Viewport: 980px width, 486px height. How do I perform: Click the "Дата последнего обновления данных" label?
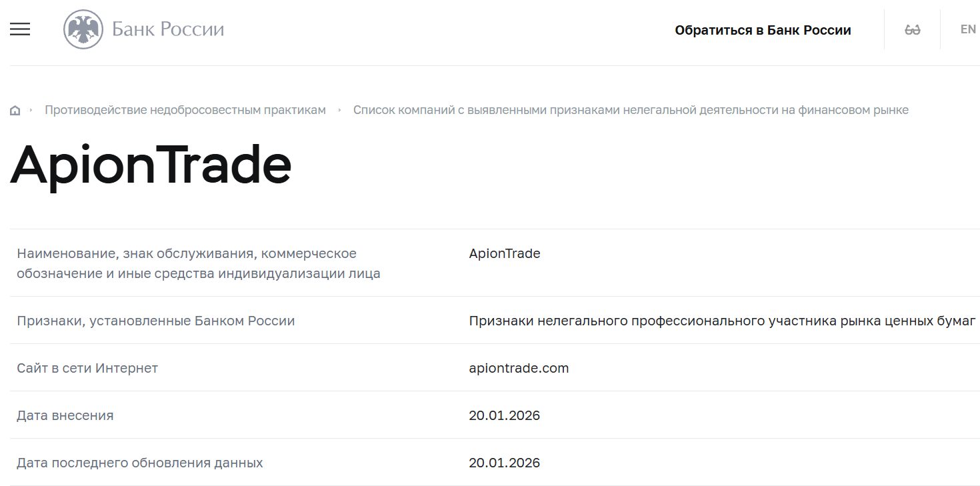click(139, 462)
